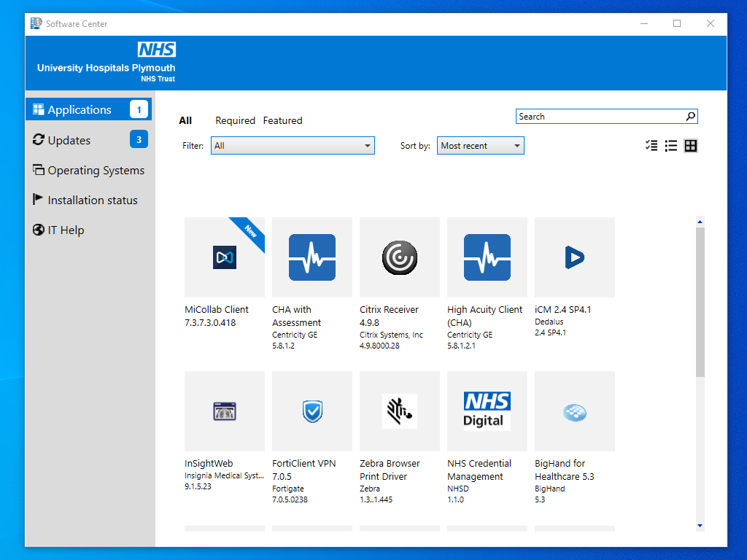
Task: Click the scroll up arrow of app list
Action: point(700,222)
